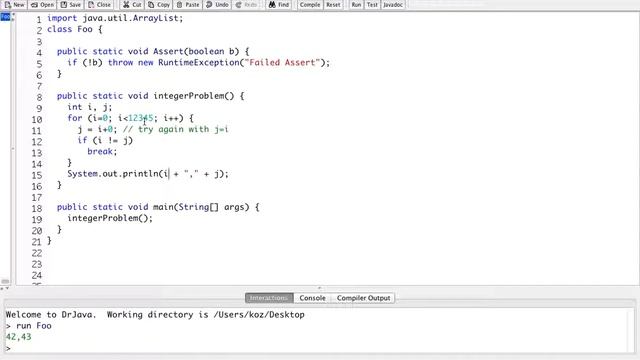Switch to the Interactions tab

[269, 298]
